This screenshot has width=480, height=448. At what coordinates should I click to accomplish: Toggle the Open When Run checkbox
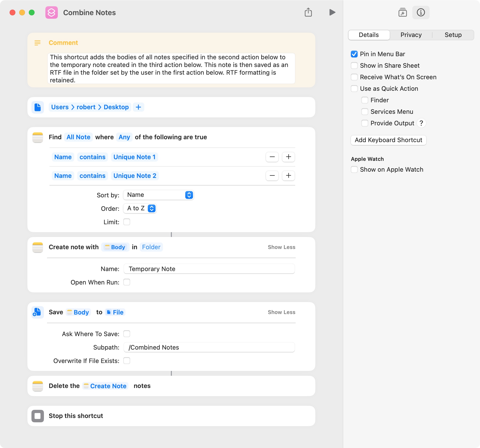[126, 282]
